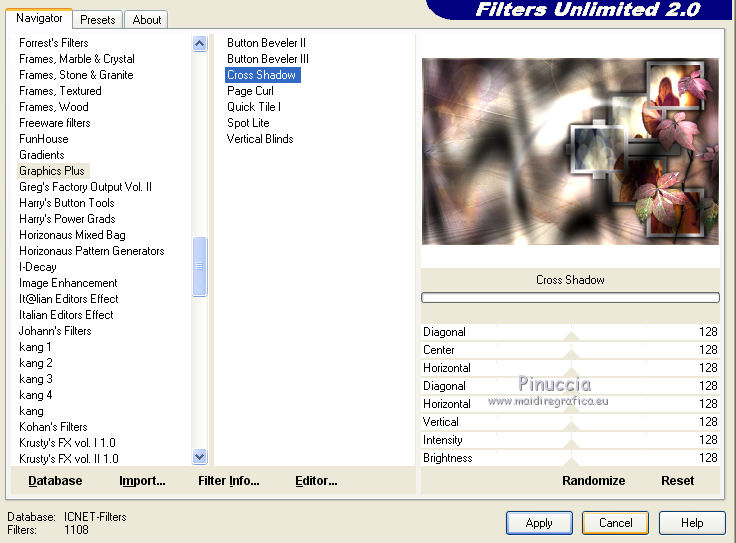Choose Vertical Blinds filter
The width and height of the screenshot is (736, 543).
[x=260, y=138]
